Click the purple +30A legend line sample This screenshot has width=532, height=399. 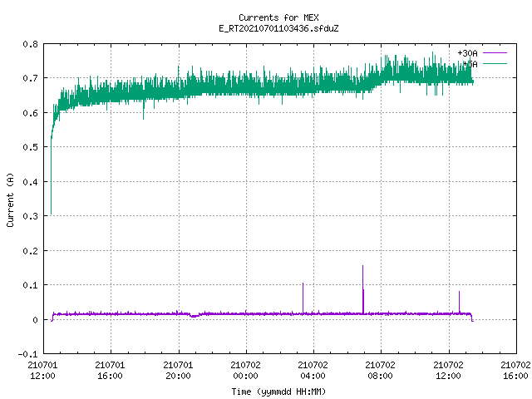(495, 53)
